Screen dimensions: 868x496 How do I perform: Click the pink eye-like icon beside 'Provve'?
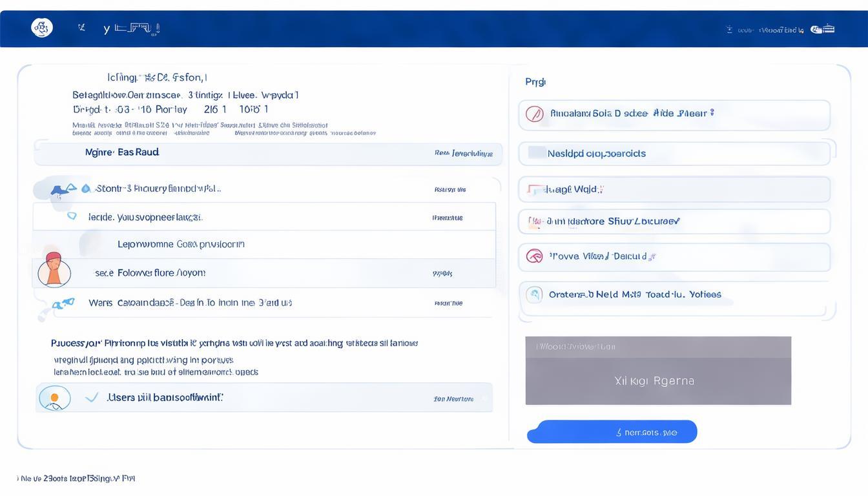(534, 256)
